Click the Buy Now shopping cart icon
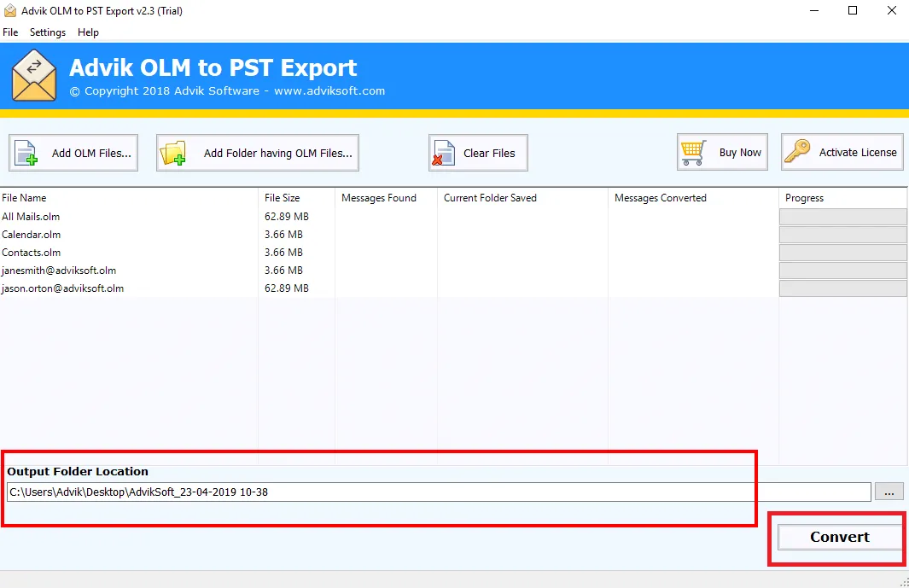The width and height of the screenshot is (909, 588). [693, 153]
